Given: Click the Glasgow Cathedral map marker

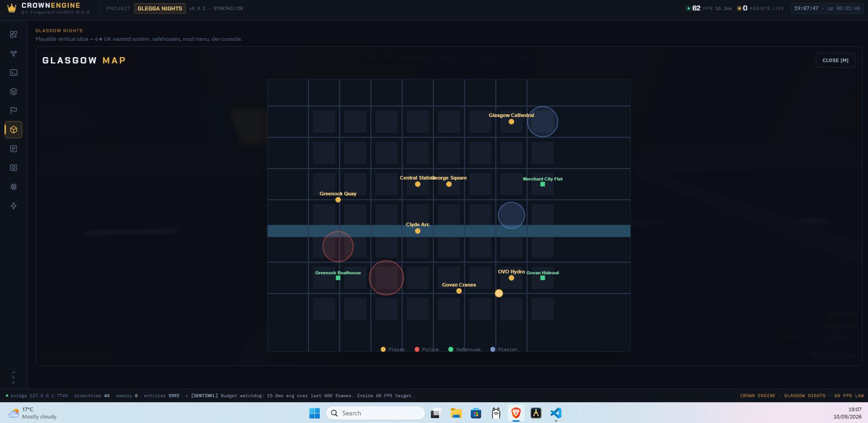Looking at the screenshot, I should tap(511, 122).
